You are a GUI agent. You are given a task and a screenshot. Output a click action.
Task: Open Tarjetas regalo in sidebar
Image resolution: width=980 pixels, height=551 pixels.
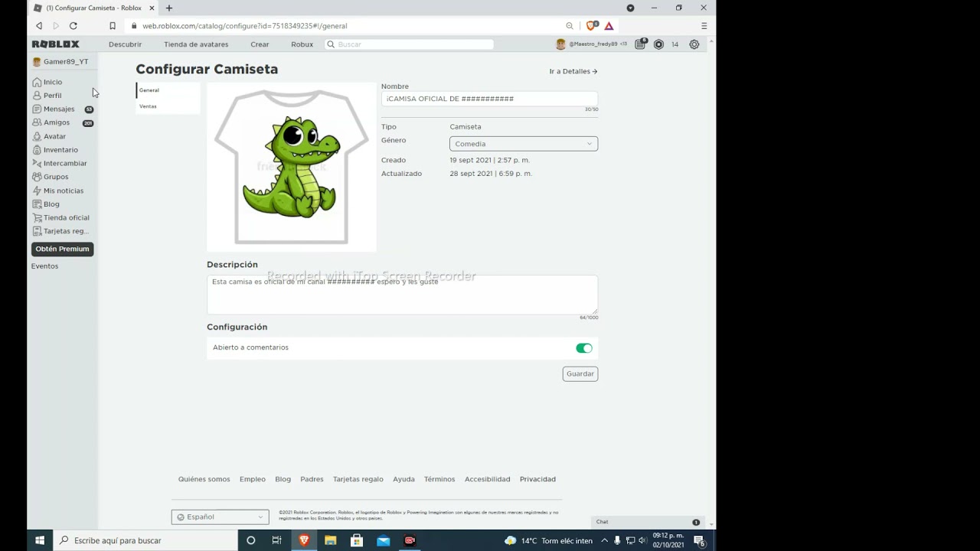66,231
